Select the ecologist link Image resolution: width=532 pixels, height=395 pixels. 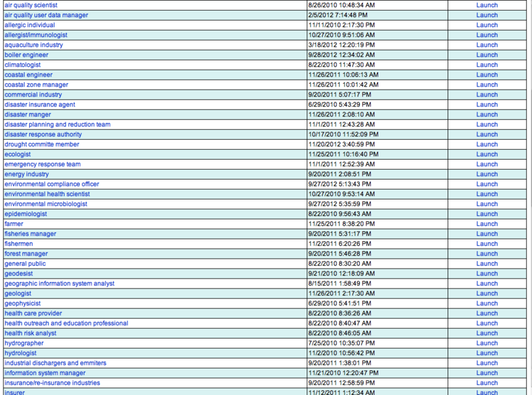(x=17, y=154)
